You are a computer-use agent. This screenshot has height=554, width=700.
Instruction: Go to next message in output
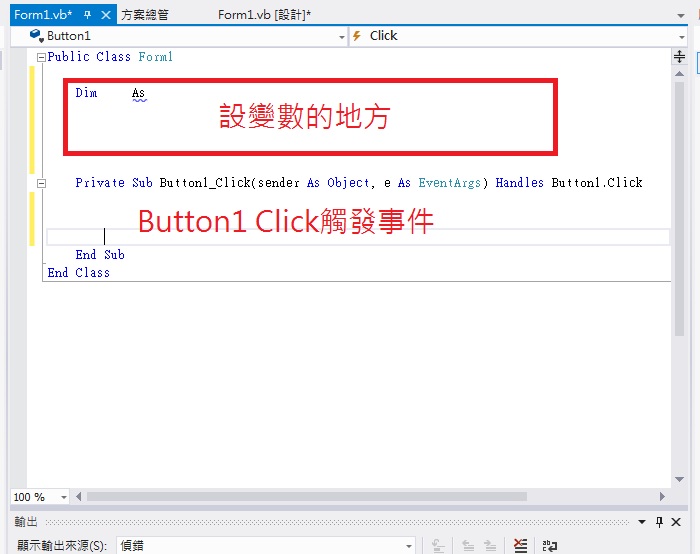(x=490, y=545)
